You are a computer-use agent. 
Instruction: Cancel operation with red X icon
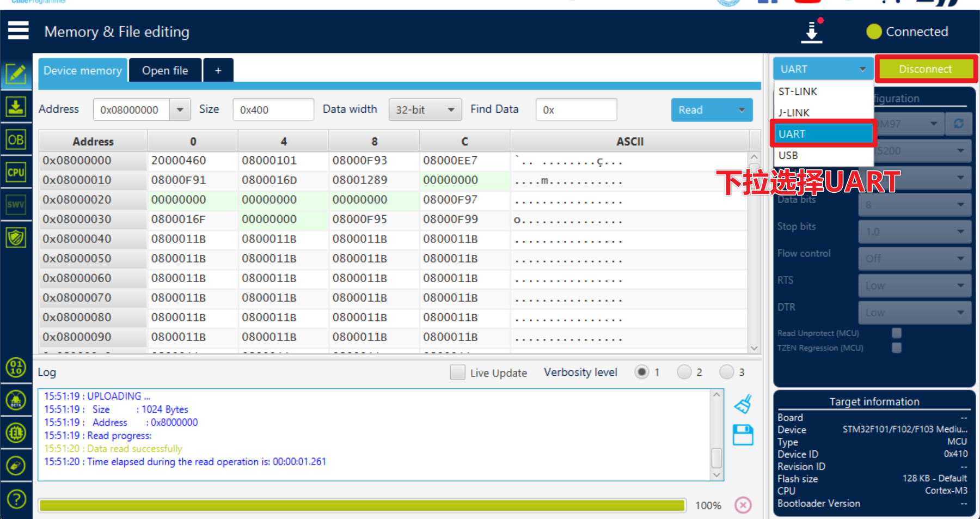[743, 505]
